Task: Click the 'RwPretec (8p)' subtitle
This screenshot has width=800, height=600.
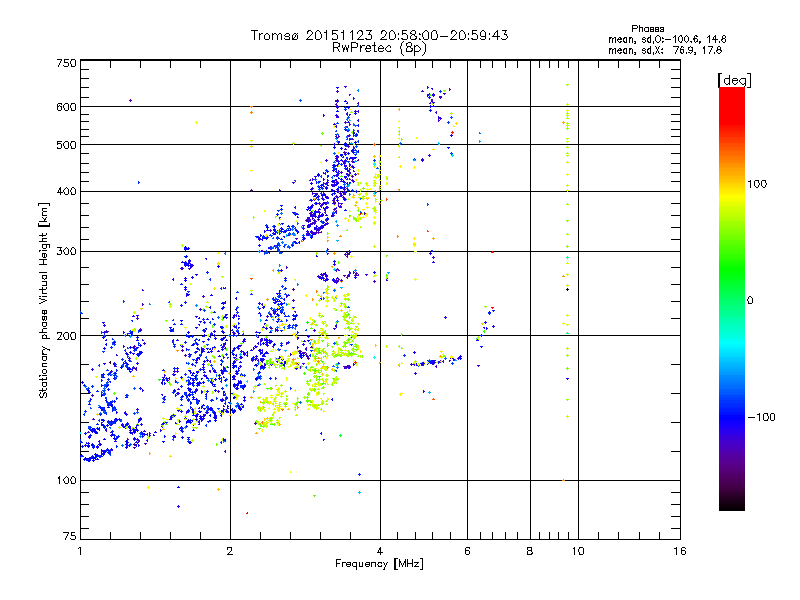Action: click(x=379, y=48)
